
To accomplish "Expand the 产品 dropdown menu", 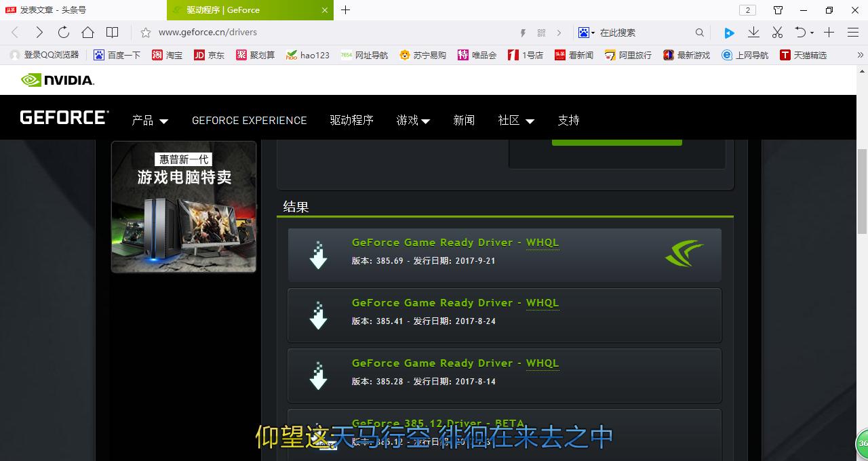I will [149, 121].
